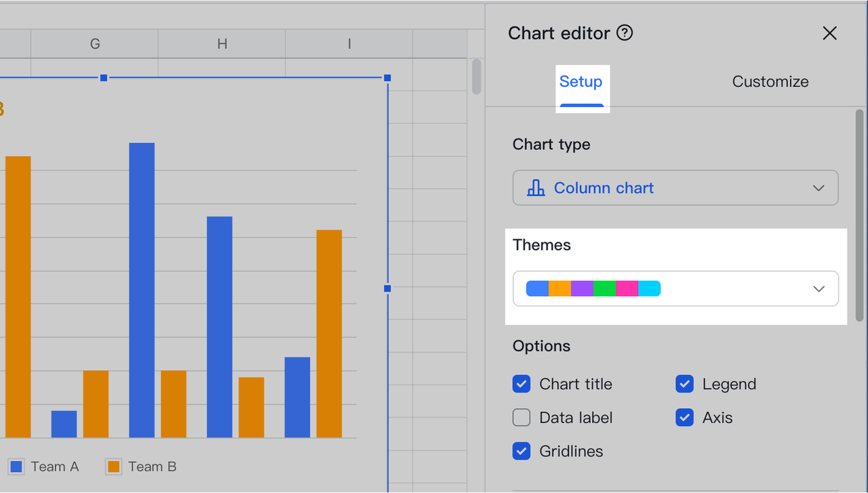Screen dimensions: 868x493
Task: Click the column chart icon in Chart type
Action: pyautogui.click(x=536, y=188)
